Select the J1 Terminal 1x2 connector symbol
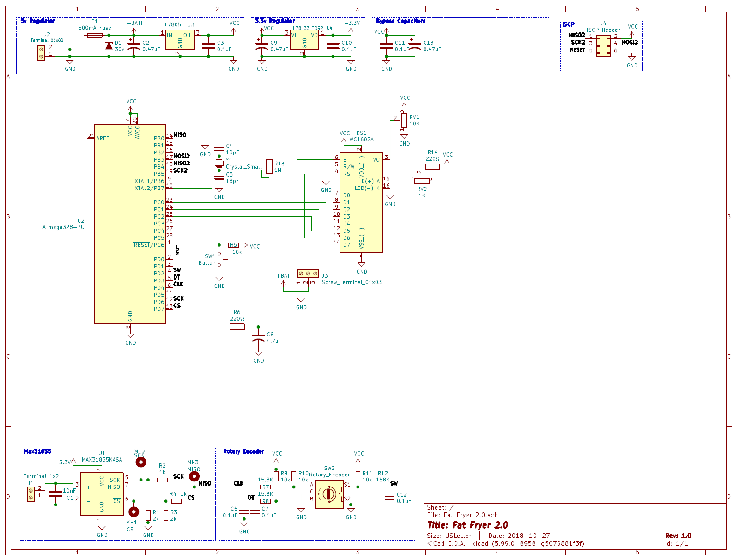The height and width of the screenshot is (560, 740). tap(30, 494)
